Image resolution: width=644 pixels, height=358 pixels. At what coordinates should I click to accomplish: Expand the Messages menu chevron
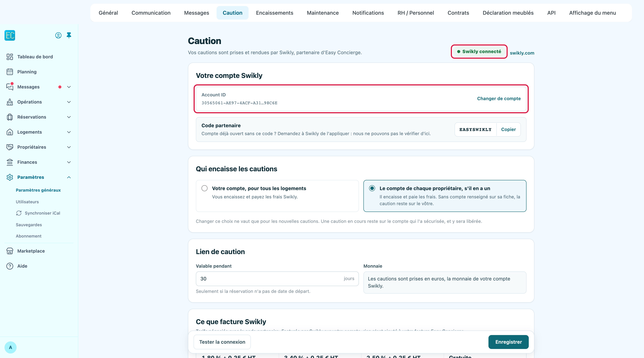click(x=69, y=87)
